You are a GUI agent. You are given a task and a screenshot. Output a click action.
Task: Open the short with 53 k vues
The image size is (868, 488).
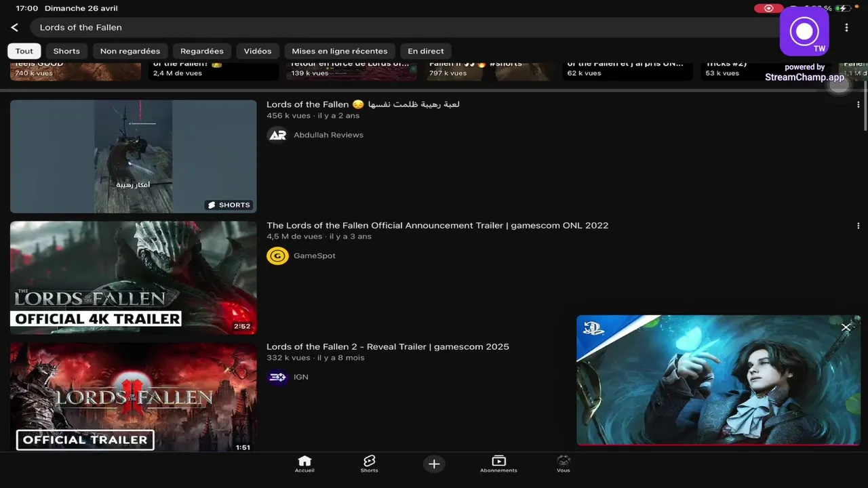pyautogui.click(x=766, y=71)
